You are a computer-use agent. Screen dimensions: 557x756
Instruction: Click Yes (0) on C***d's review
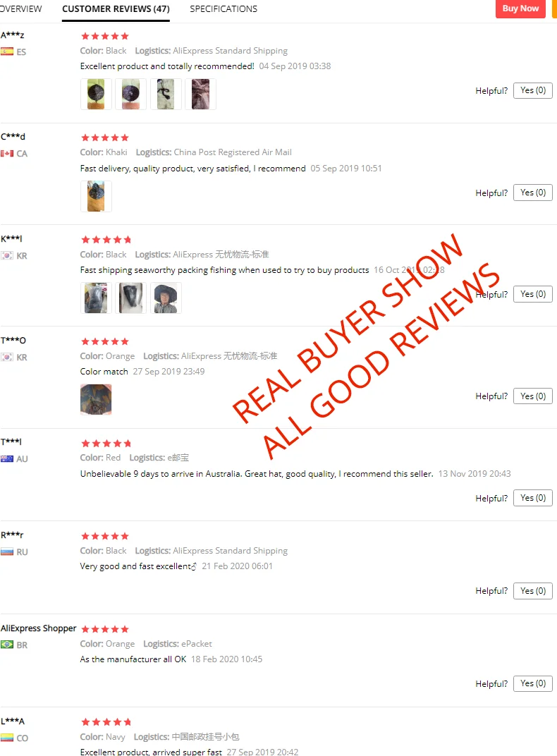tap(533, 193)
